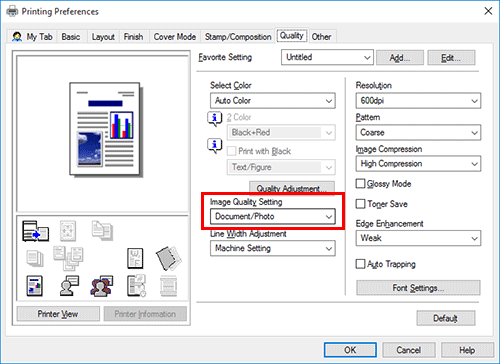Expand the Resolution 600dpi dropdown
Image resolution: width=500 pixels, height=364 pixels.
[418, 101]
